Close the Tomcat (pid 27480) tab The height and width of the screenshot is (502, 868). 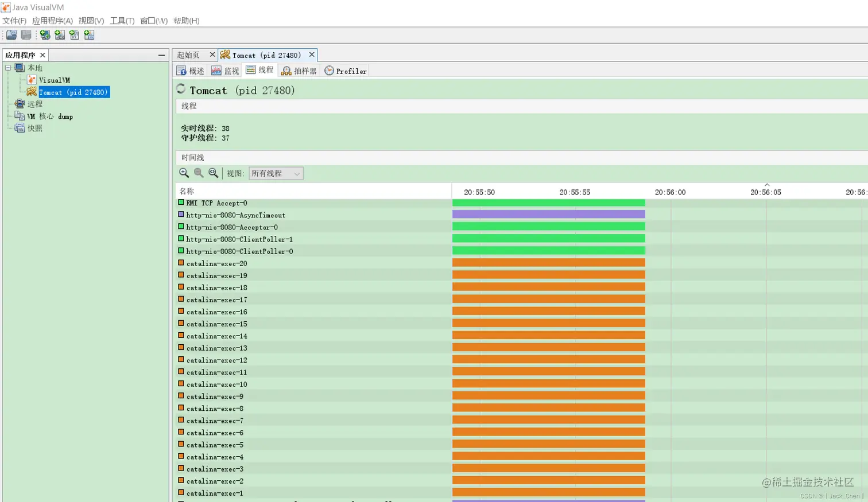click(x=312, y=55)
